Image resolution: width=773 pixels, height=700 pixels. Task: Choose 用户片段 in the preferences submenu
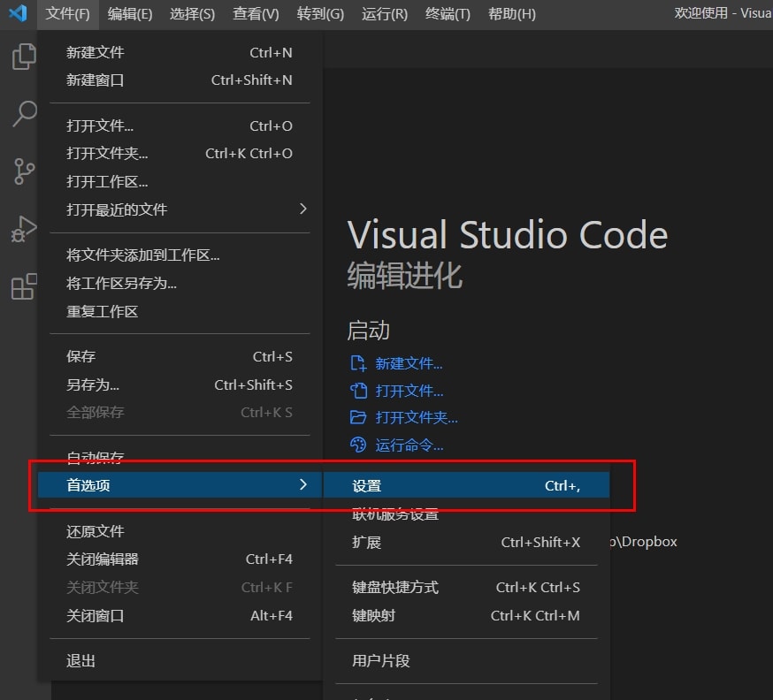(x=466, y=660)
